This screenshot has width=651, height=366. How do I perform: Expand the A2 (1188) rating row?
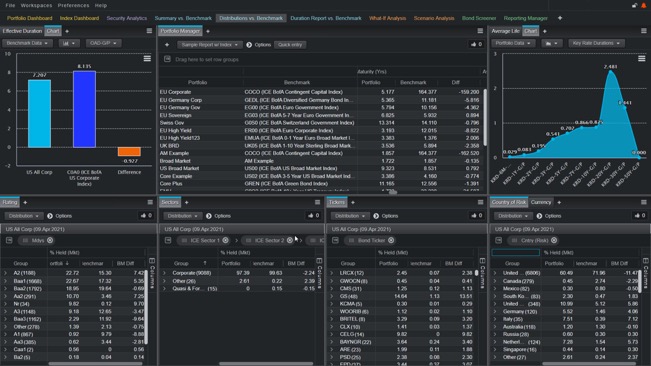click(x=5, y=273)
